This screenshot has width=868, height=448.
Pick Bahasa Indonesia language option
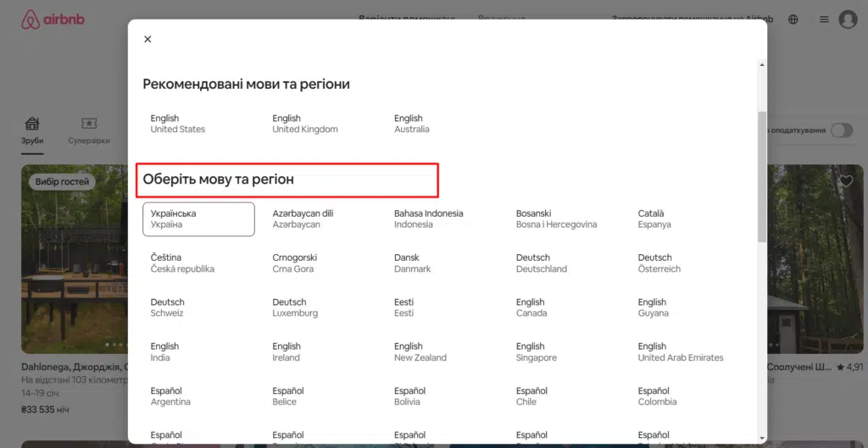click(x=428, y=219)
